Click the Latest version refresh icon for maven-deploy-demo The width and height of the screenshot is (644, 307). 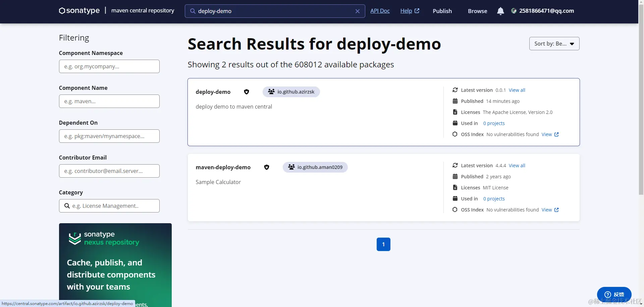(x=455, y=165)
